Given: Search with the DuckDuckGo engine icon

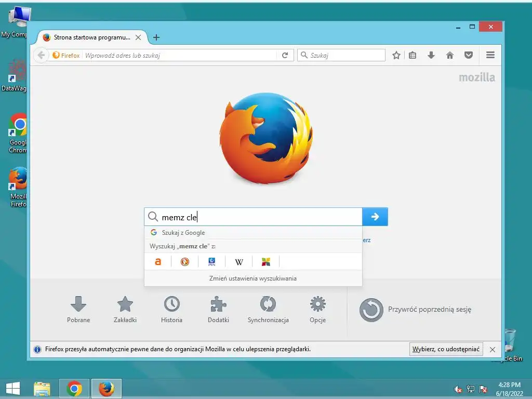Looking at the screenshot, I should pyautogui.click(x=185, y=262).
